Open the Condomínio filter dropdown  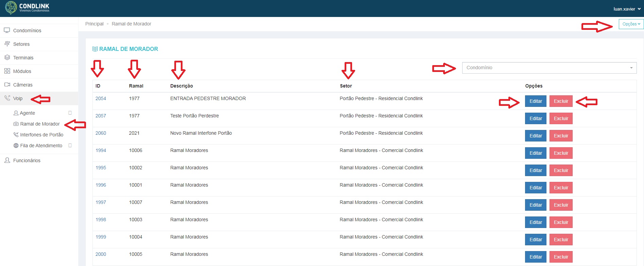click(x=549, y=68)
